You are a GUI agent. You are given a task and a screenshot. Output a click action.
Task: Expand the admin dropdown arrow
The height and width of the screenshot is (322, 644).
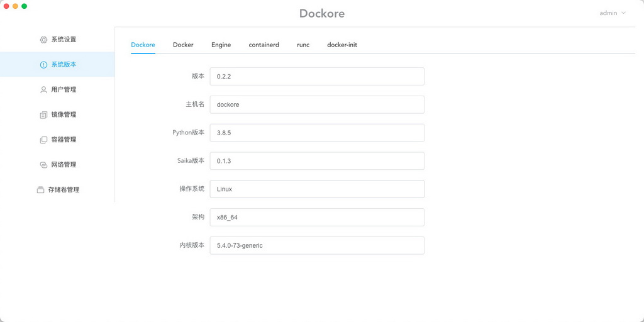pos(623,13)
